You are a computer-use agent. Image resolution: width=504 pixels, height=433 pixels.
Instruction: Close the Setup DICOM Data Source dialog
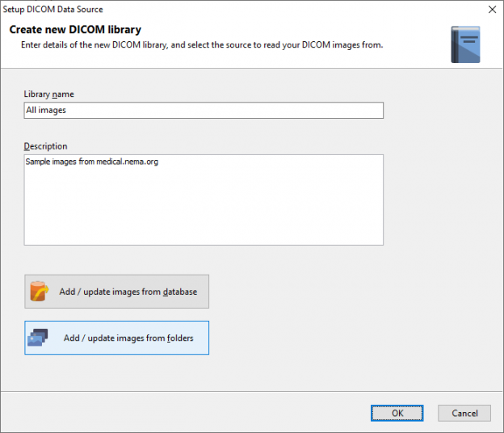[x=492, y=10]
